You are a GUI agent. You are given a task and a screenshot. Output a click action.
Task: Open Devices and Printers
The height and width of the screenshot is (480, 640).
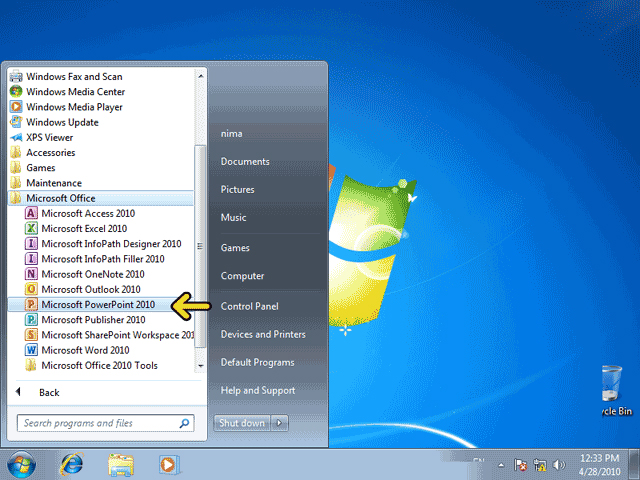[x=263, y=334]
